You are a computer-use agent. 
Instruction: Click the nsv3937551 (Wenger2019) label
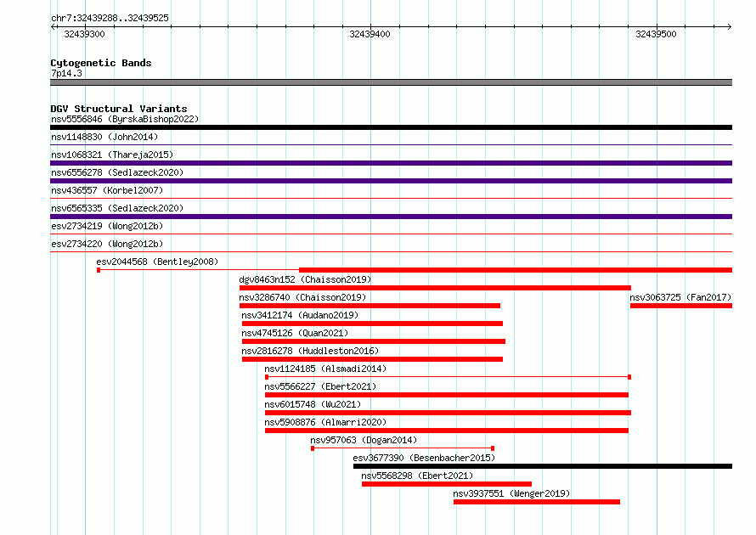[511, 493]
